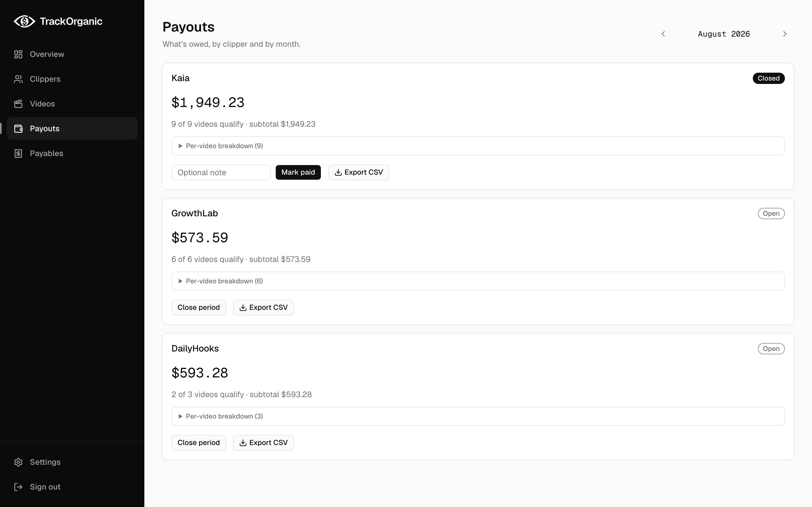Expand GrowthLab's per-video breakdown (6)
This screenshot has height=507, width=812.
coord(478,281)
